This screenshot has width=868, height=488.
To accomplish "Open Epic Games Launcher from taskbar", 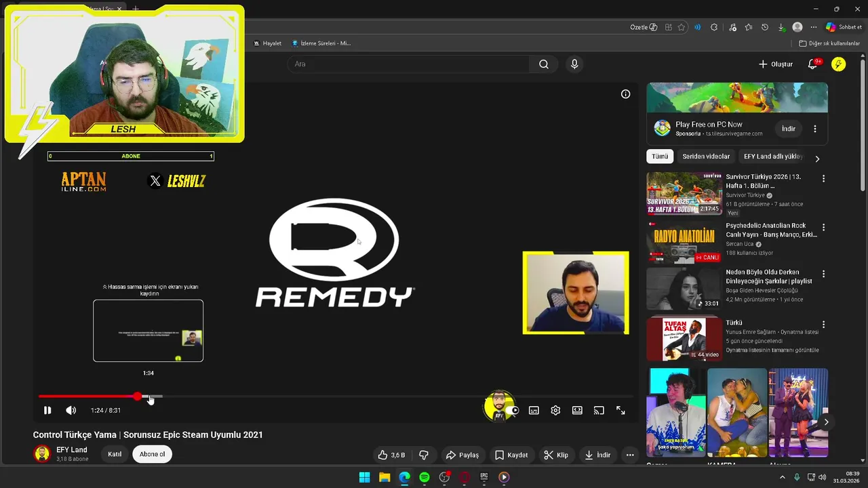I will coord(484,477).
